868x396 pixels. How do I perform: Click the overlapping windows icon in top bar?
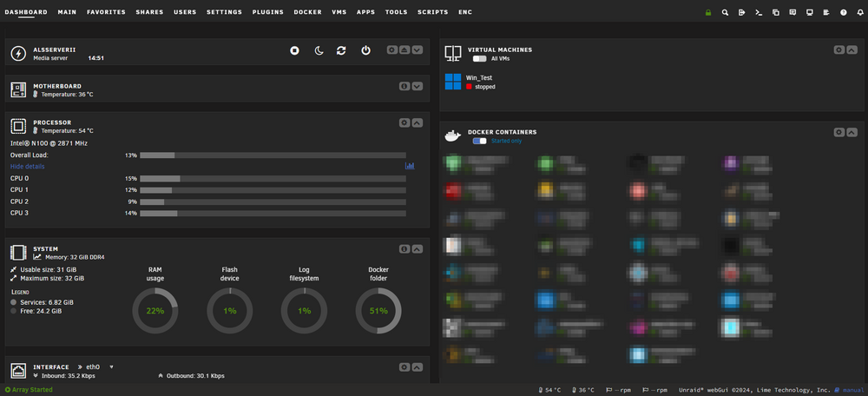775,12
